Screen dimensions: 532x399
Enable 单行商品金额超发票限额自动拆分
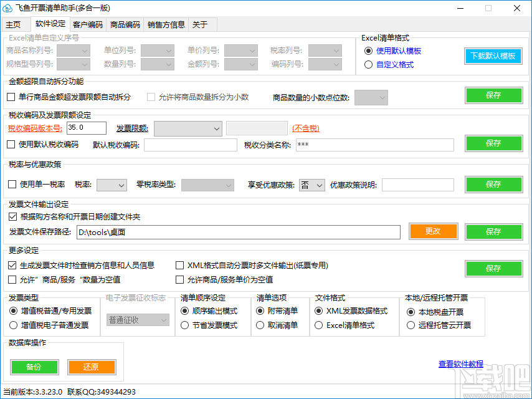(11, 97)
